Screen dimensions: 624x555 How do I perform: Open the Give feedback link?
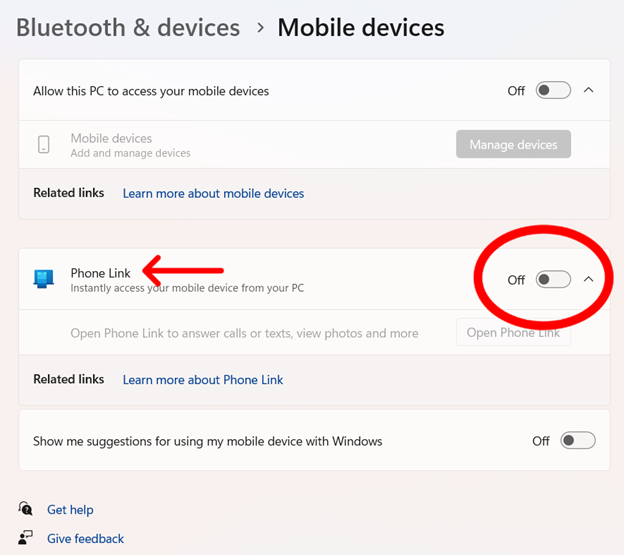(x=86, y=539)
